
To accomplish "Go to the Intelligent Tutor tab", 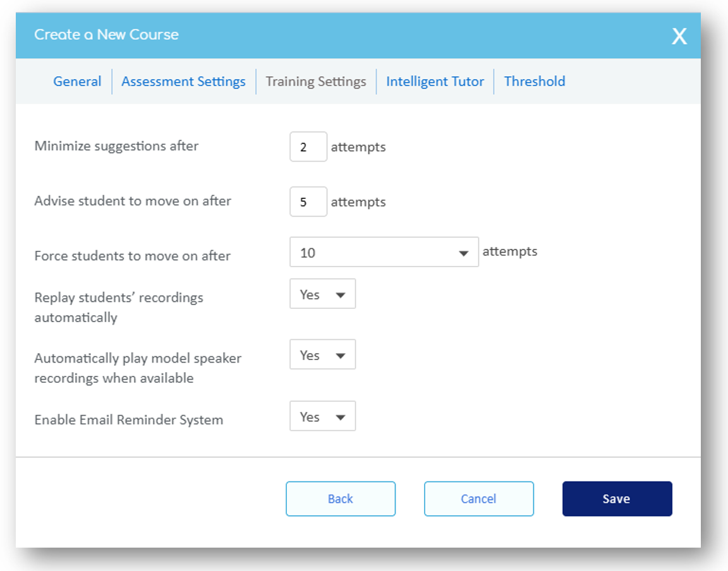I will pos(435,81).
